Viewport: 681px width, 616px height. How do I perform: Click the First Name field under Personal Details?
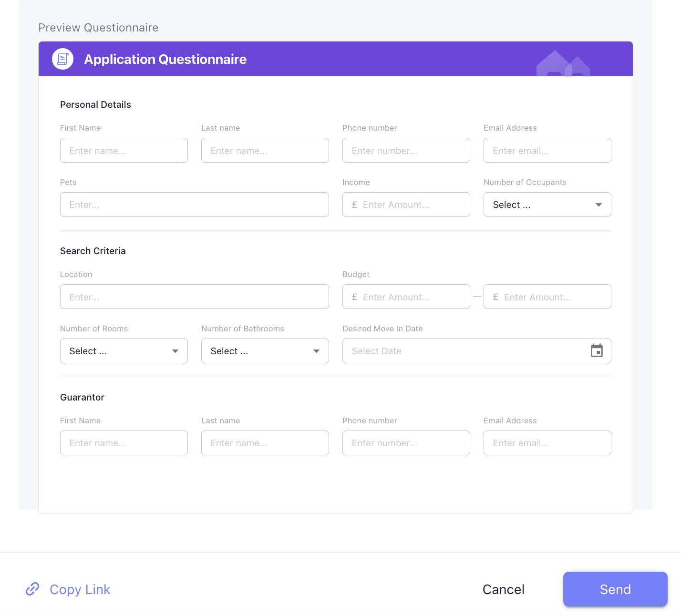point(124,150)
